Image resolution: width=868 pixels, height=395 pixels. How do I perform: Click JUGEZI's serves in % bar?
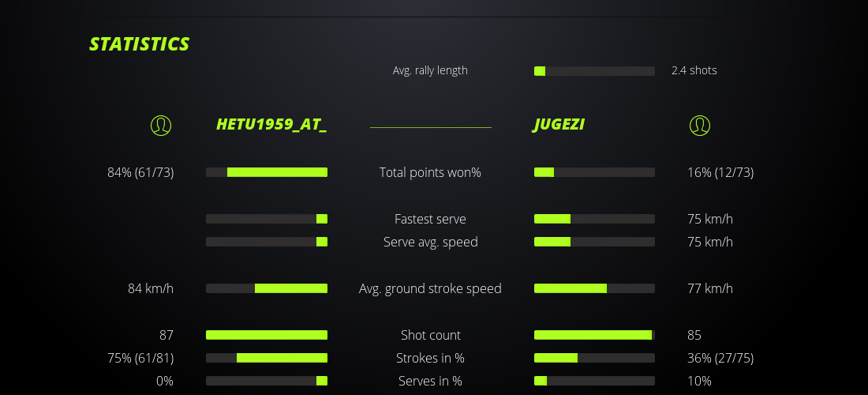594,381
